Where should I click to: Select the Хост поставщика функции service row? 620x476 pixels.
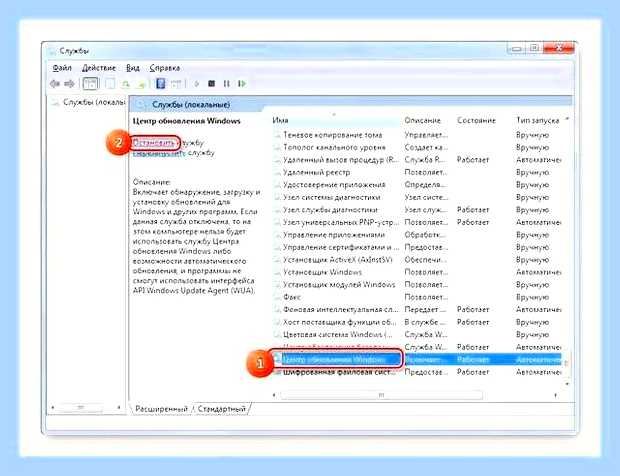(x=417, y=322)
